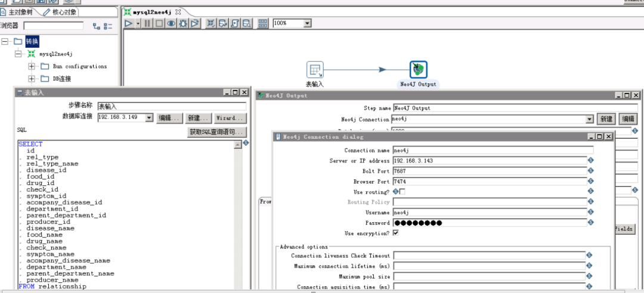Click the Bolt Port field
This screenshot has height=293, width=644.
coord(490,171)
